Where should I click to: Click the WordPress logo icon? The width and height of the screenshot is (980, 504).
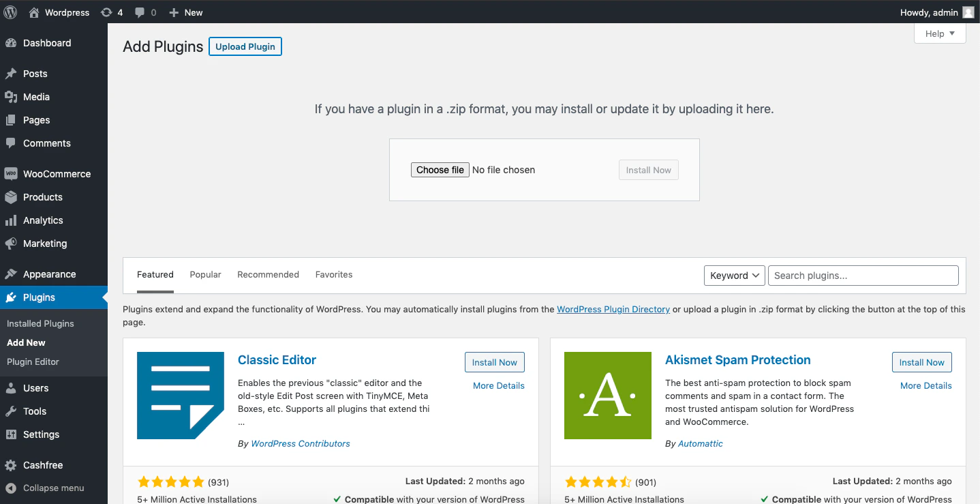pos(10,12)
